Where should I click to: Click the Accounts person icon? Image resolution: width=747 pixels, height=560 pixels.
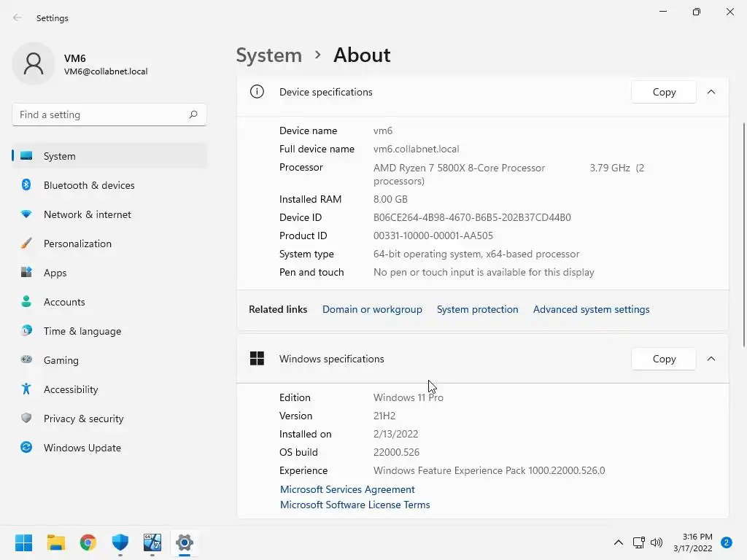click(26, 301)
